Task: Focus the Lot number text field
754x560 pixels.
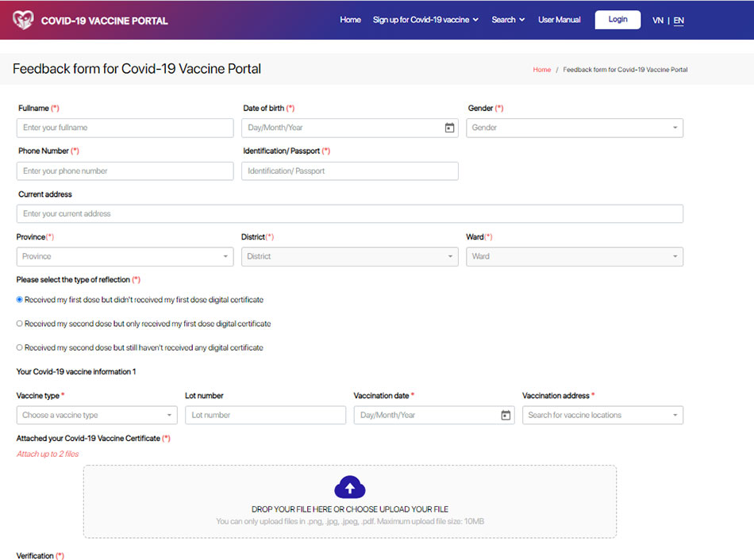Action: click(265, 415)
